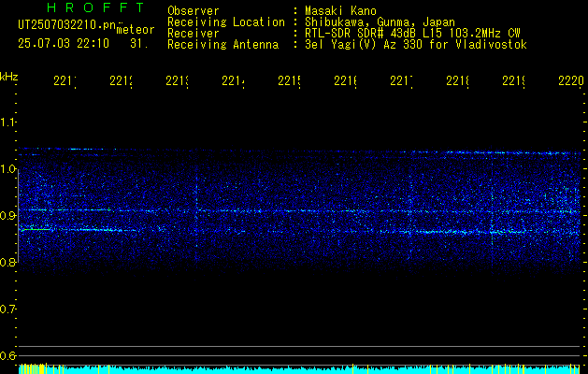Screen dimensions: 588x374
Task: Click the 2217 time marker
Action: point(402,81)
